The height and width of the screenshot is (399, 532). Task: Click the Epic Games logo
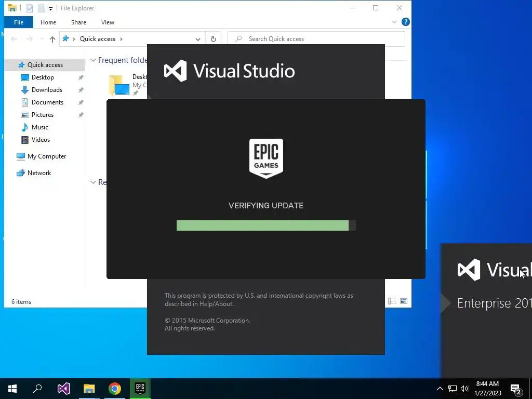click(x=266, y=158)
